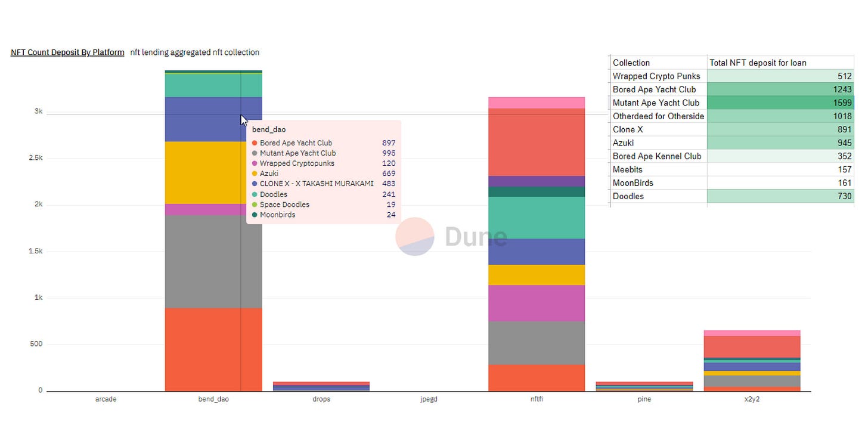Select the "Bored Ape Kennel Club" table cell
The width and height of the screenshot is (868, 434).
point(659,156)
